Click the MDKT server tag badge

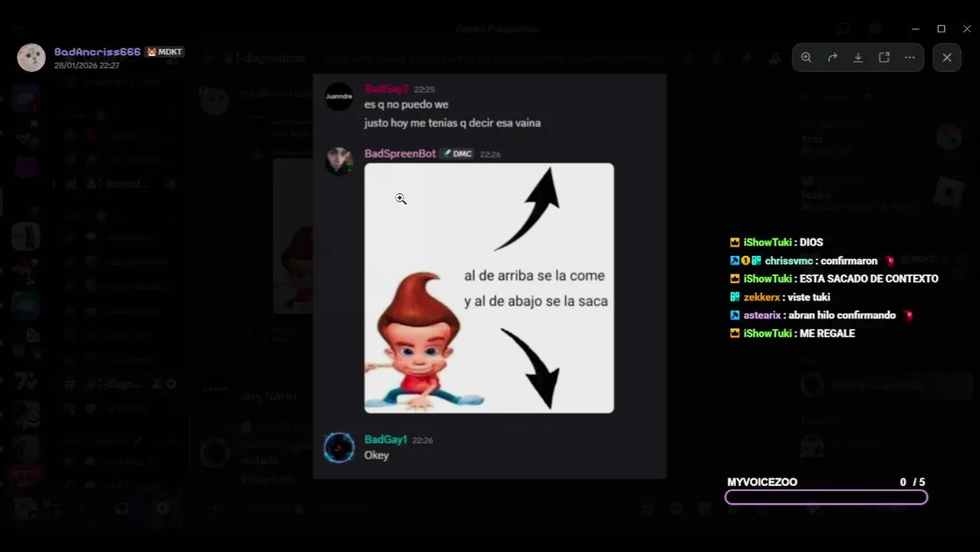pos(165,52)
